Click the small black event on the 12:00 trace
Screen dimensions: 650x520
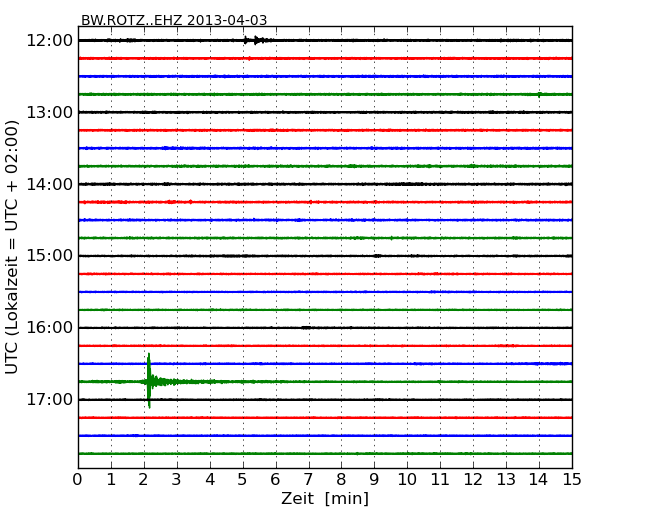257,40
